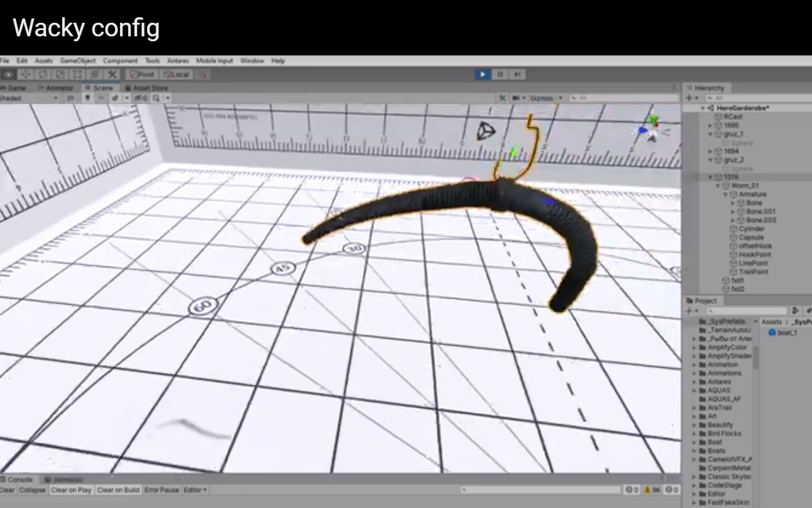Image resolution: width=812 pixels, height=508 pixels.
Task: Click the Pause button
Action: 500,75
